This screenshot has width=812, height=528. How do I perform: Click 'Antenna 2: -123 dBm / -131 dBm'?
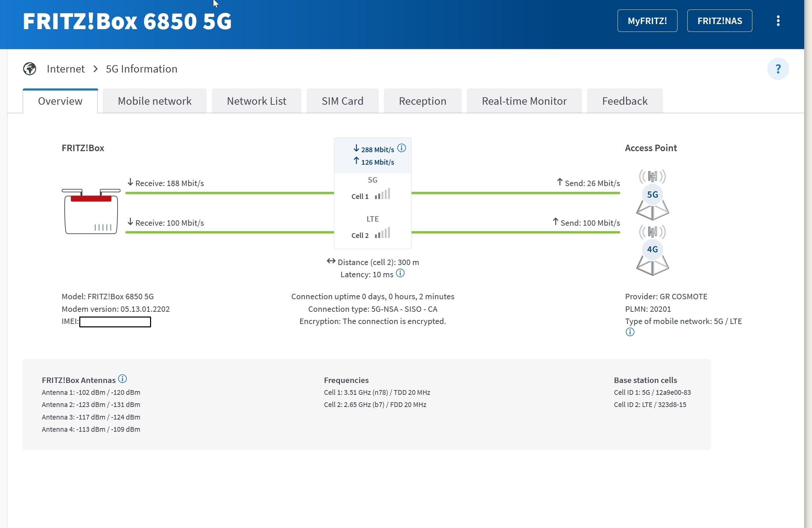click(x=91, y=405)
